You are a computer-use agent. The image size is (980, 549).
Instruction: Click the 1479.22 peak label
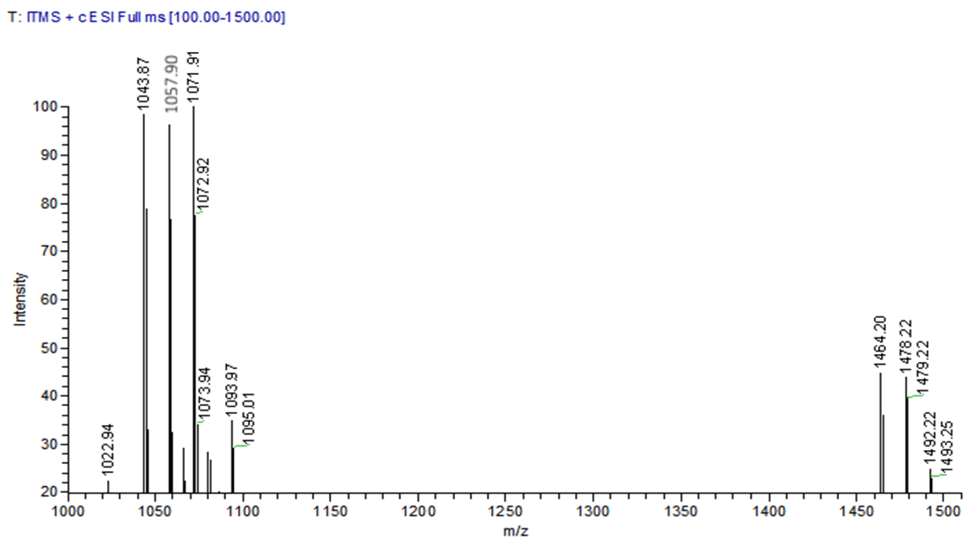(x=923, y=367)
